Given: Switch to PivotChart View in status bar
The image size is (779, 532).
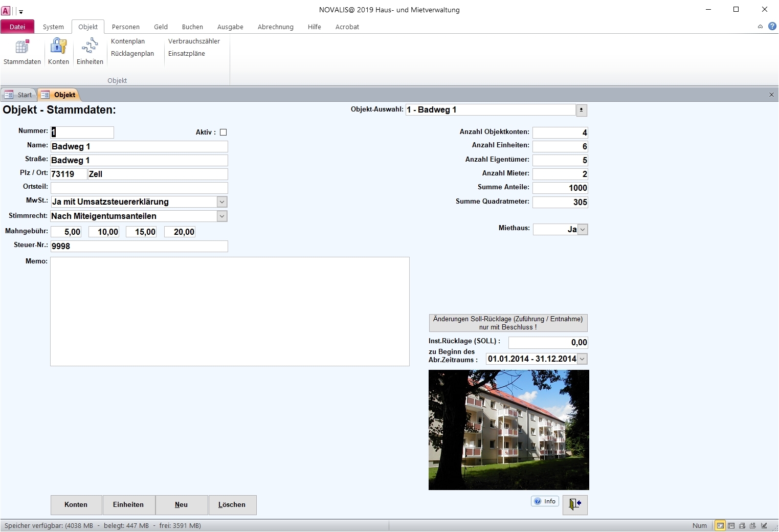Looking at the screenshot, I should (753, 525).
